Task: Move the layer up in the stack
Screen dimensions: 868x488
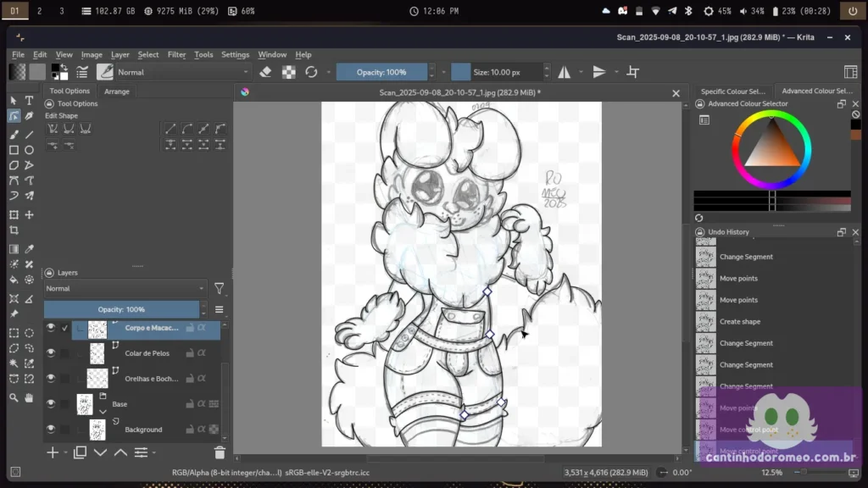Action: click(120, 452)
